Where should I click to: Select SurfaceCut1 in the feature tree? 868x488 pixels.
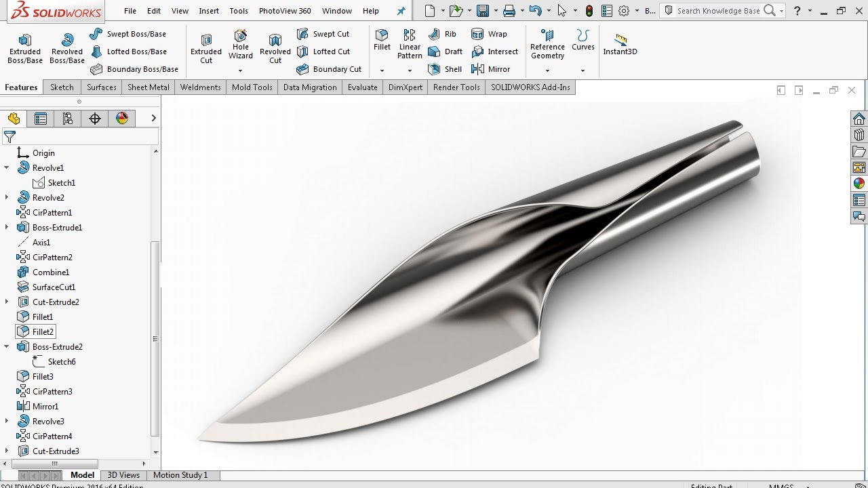tap(46, 287)
